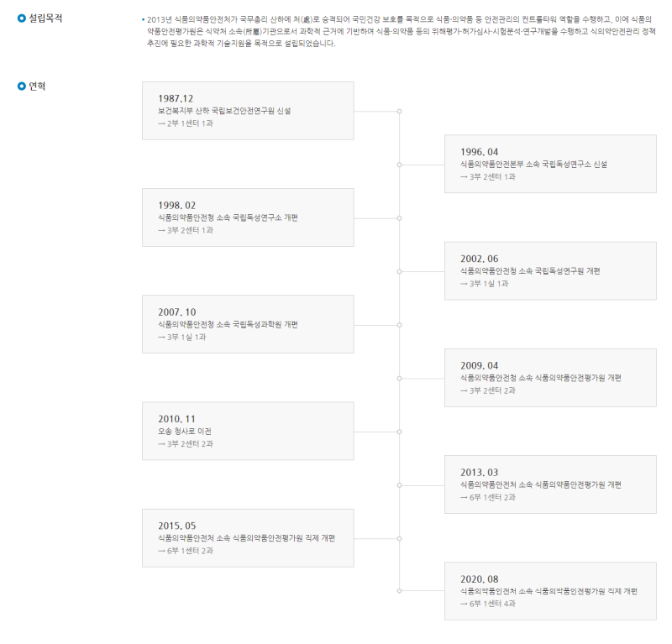
Task: Open the 2009. 04 timeline card
Action: click(550, 378)
